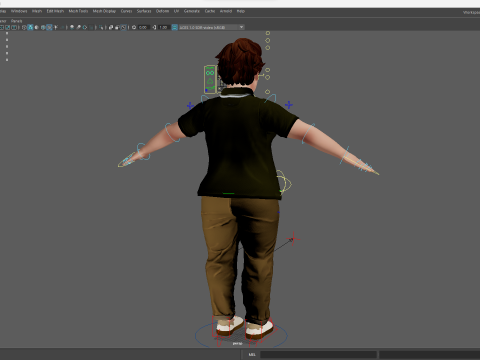Select the right blue cross shoulder control
The width and height of the screenshot is (480, 360).
[289, 105]
